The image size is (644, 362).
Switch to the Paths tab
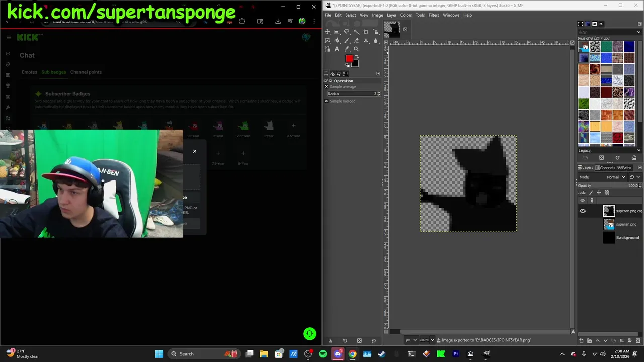[x=624, y=168]
